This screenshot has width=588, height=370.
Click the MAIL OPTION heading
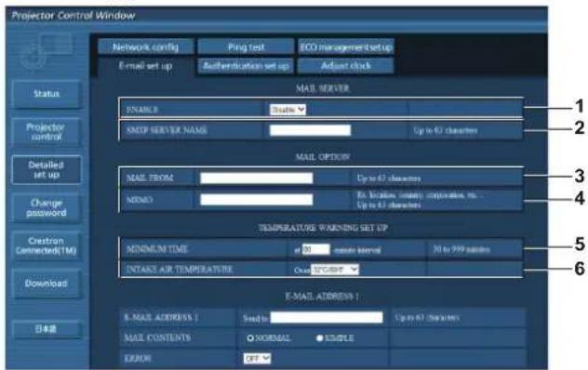(323, 157)
